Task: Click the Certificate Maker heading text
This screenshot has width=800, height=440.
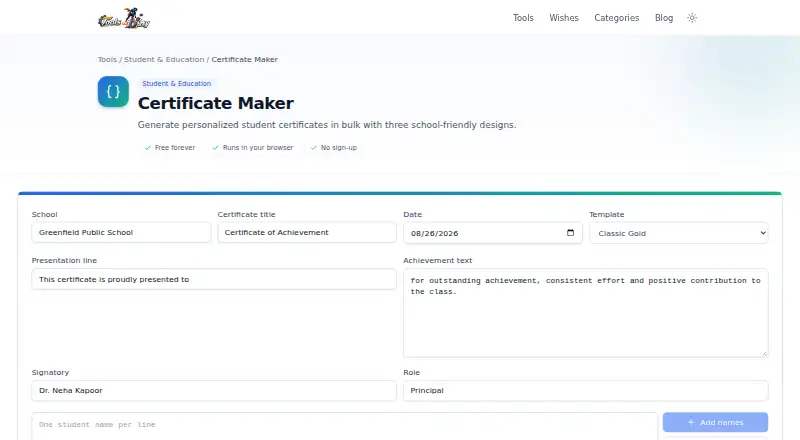Action: pos(216,103)
